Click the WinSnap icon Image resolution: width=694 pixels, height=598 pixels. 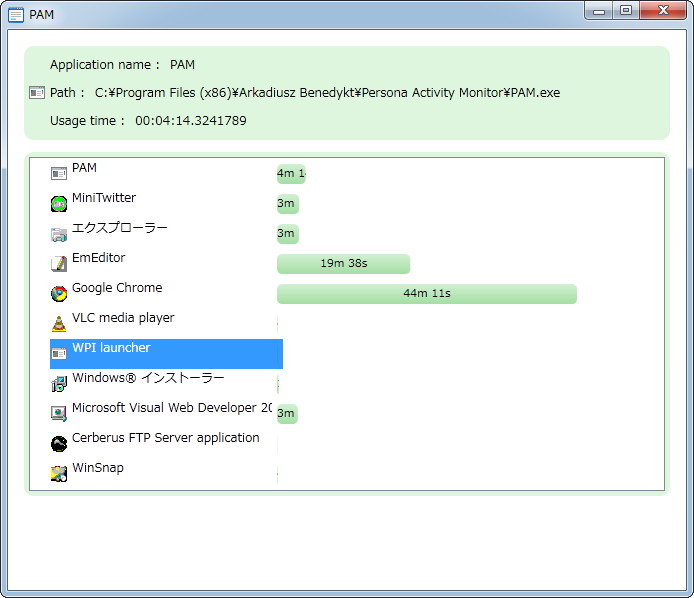59,474
